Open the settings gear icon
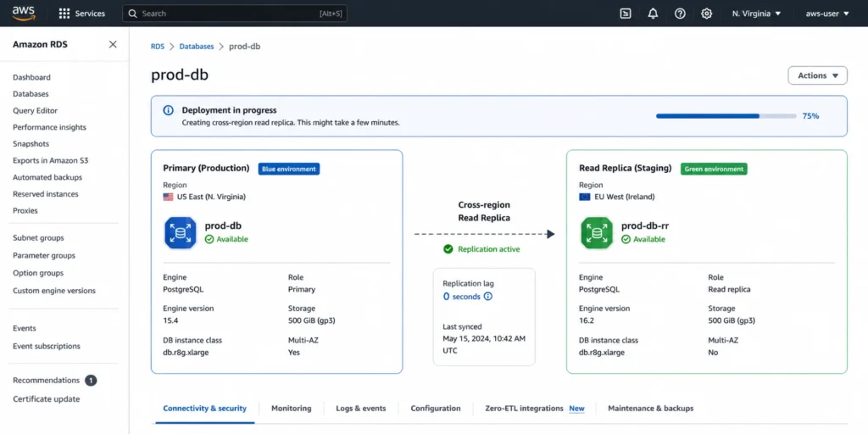The width and height of the screenshot is (868, 434). [706, 14]
